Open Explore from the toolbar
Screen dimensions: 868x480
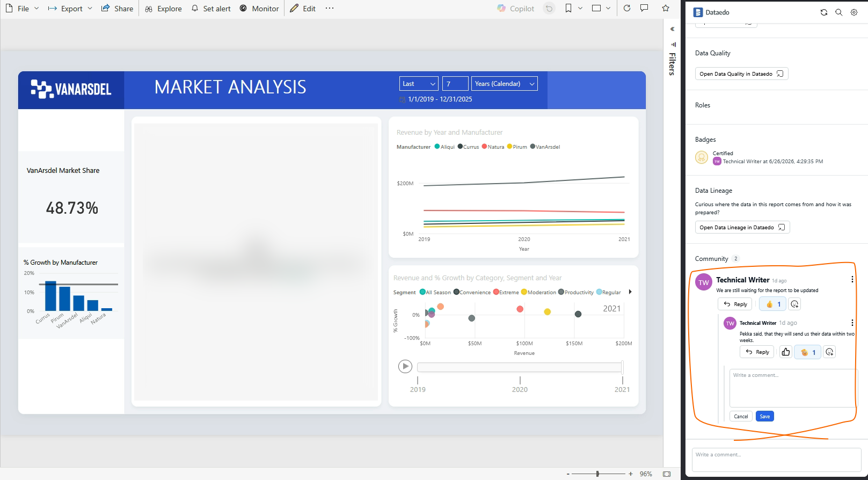click(163, 9)
